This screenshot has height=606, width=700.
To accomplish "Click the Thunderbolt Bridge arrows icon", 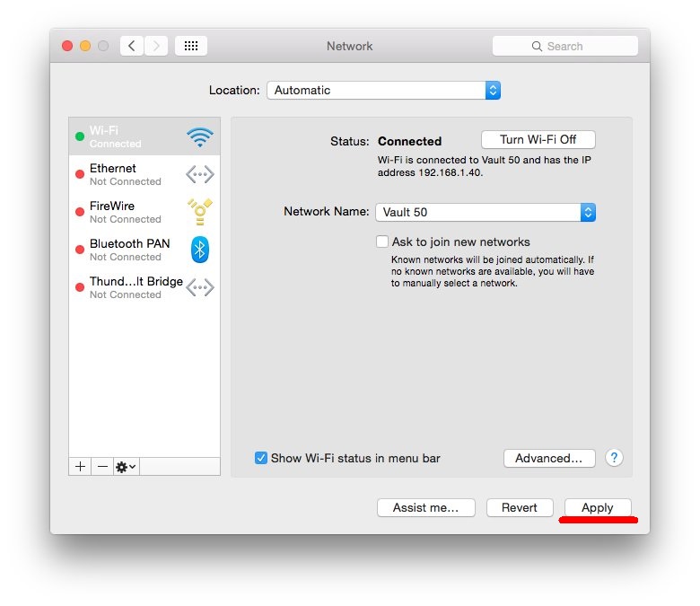I will [x=200, y=287].
